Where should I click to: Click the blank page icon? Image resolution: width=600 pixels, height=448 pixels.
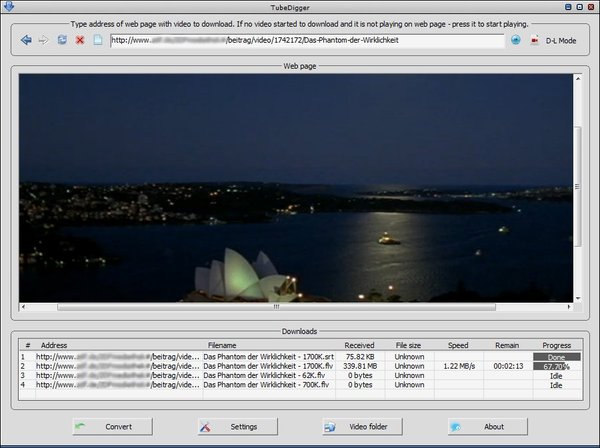pyautogui.click(x=98, y=40)
